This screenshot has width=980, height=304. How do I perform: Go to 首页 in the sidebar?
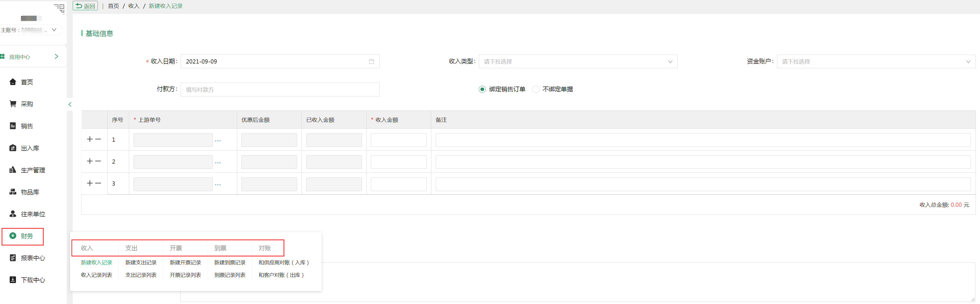tap(27, 82)
